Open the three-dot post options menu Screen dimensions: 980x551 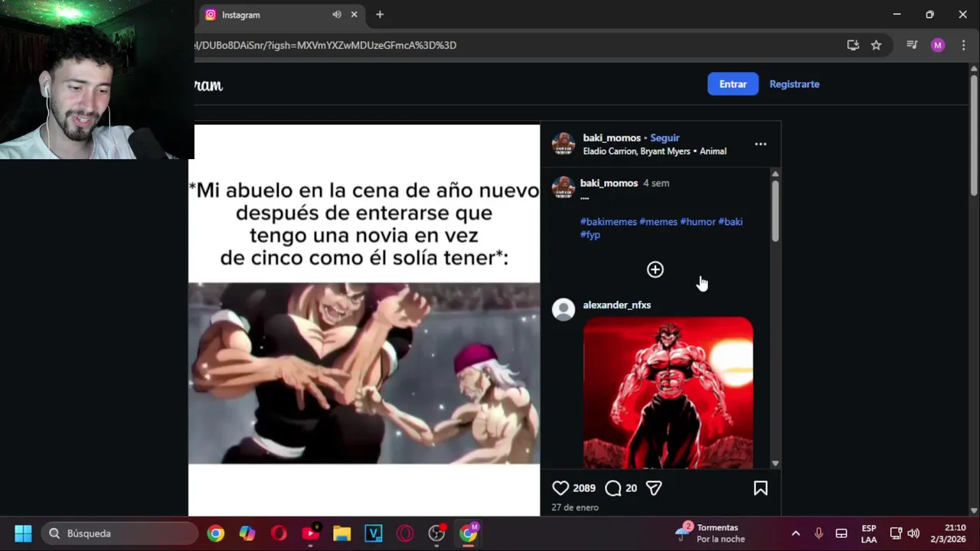[760, 144]
